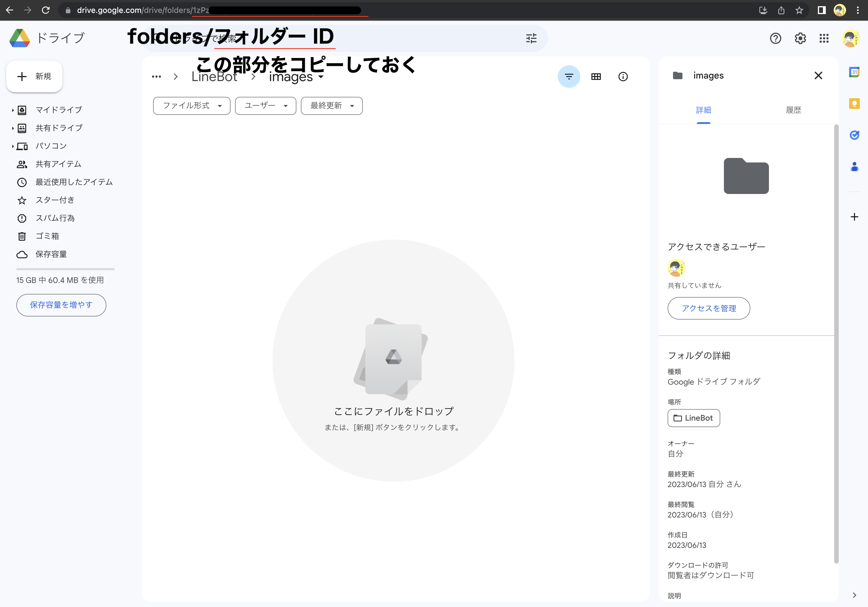The width and height of the screenshot is (868, 607).
Task: Click the Google Drive logo
Action: pyautogui.click(x=20, y=38)
